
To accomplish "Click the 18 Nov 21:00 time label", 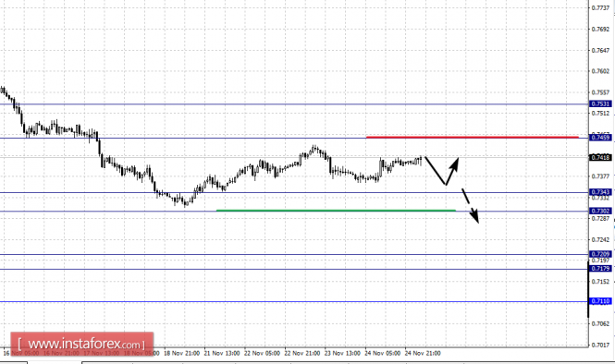I will pos(181,353).
